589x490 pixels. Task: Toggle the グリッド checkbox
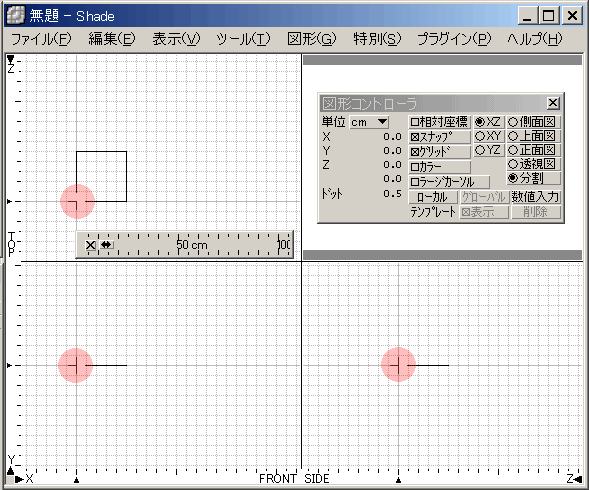pos(439,152)
